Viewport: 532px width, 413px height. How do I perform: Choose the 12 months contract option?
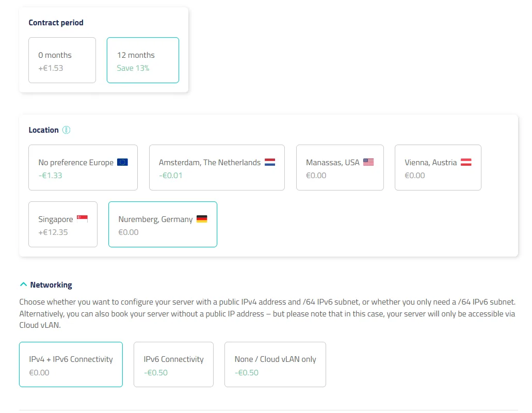[x=143, y=60]
